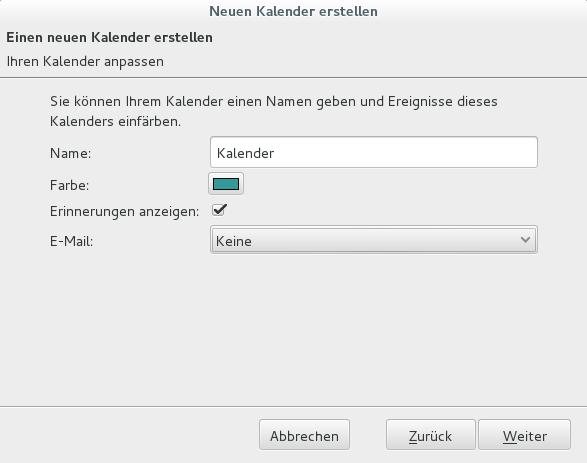Click the description line starting Sie können Ihrem
This screenshot has width=587, height=463.
pos(274,101)
